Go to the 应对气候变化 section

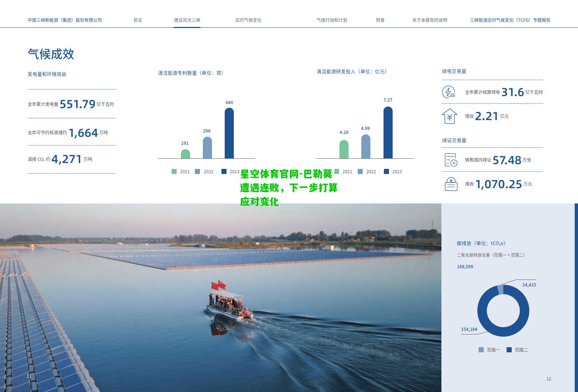tap(248, 20)
